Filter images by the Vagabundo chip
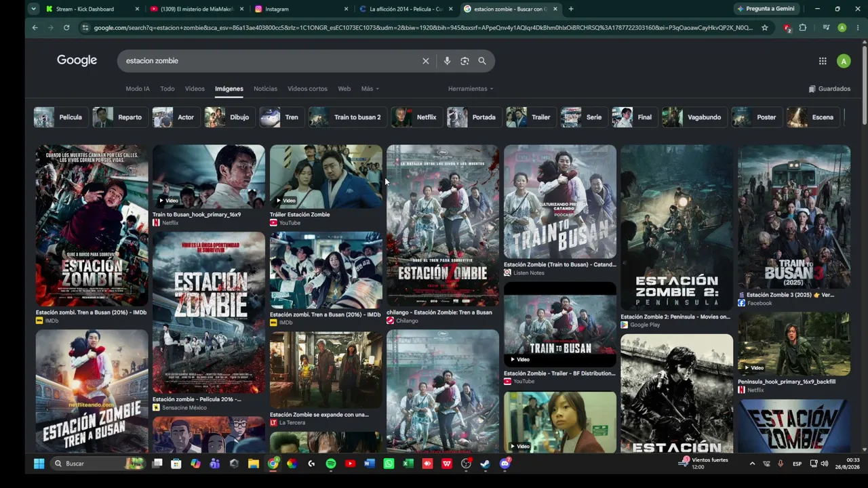This screenshot has width=868, height=488. click(693, 117)
